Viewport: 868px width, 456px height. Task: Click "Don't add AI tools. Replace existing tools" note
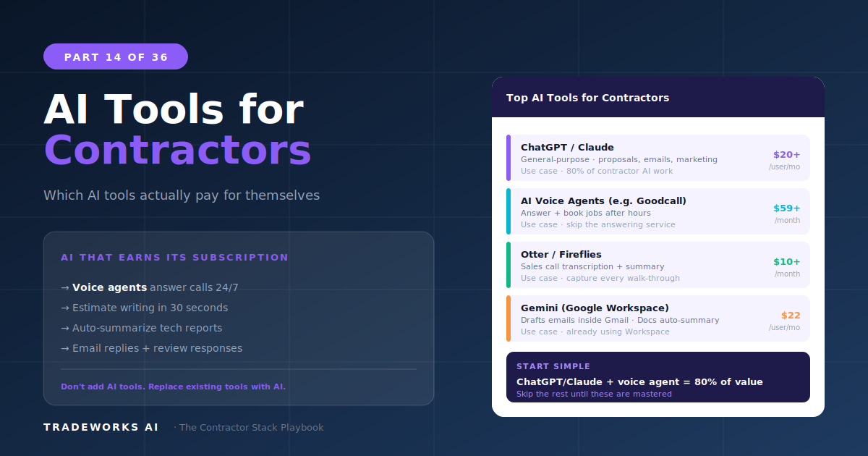click(174, 387)
